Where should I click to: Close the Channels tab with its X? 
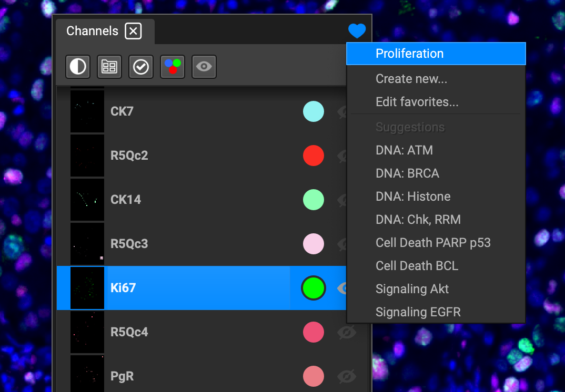133,31
